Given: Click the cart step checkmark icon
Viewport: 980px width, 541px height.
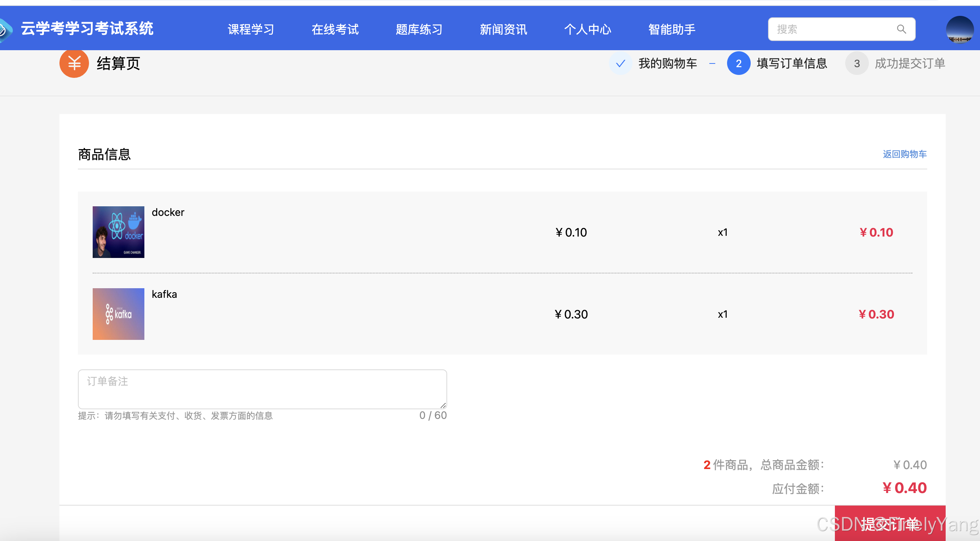Looking at the screenshot, I should 620,63.
